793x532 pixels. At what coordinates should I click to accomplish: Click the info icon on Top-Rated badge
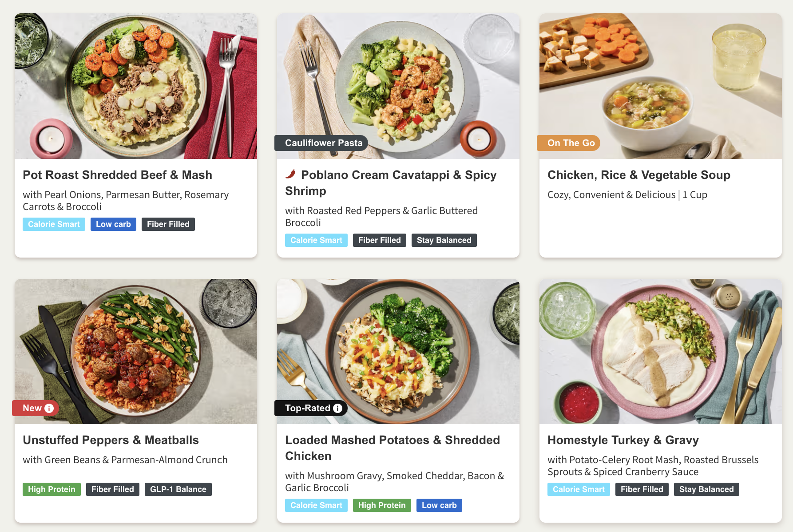click(x=338, y=408)
